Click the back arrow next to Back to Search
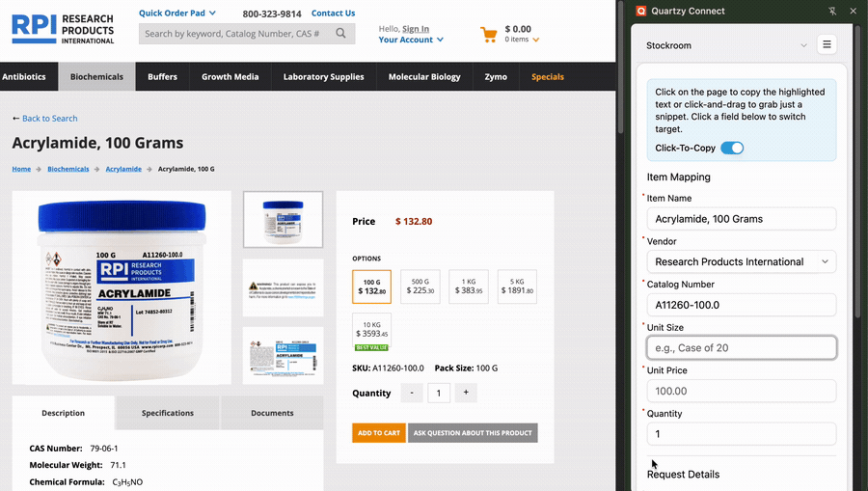Screen dimensions: 868x491 (16, 119)
